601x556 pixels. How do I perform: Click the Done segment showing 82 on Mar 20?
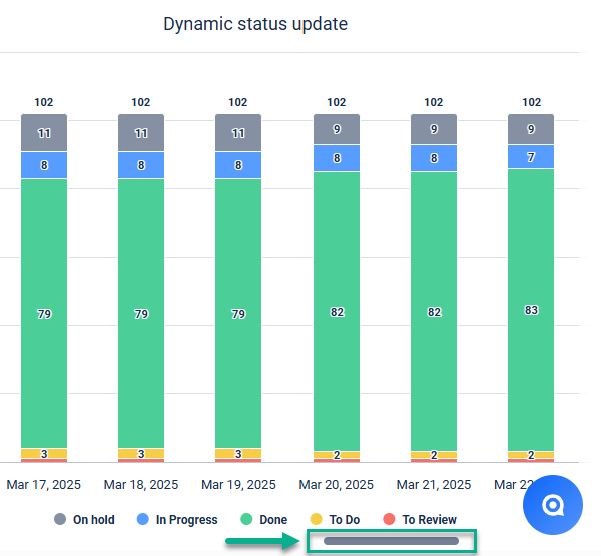pos(337,311)
